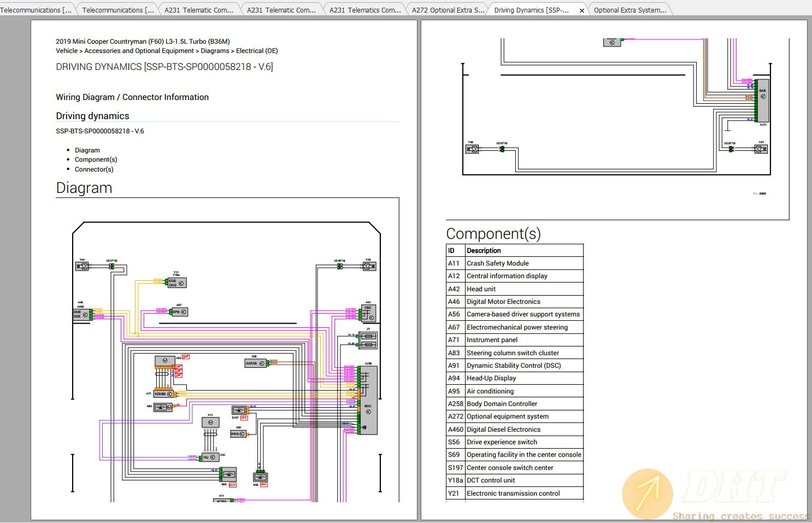Click the HU head unit symbol

click(210, 457)
